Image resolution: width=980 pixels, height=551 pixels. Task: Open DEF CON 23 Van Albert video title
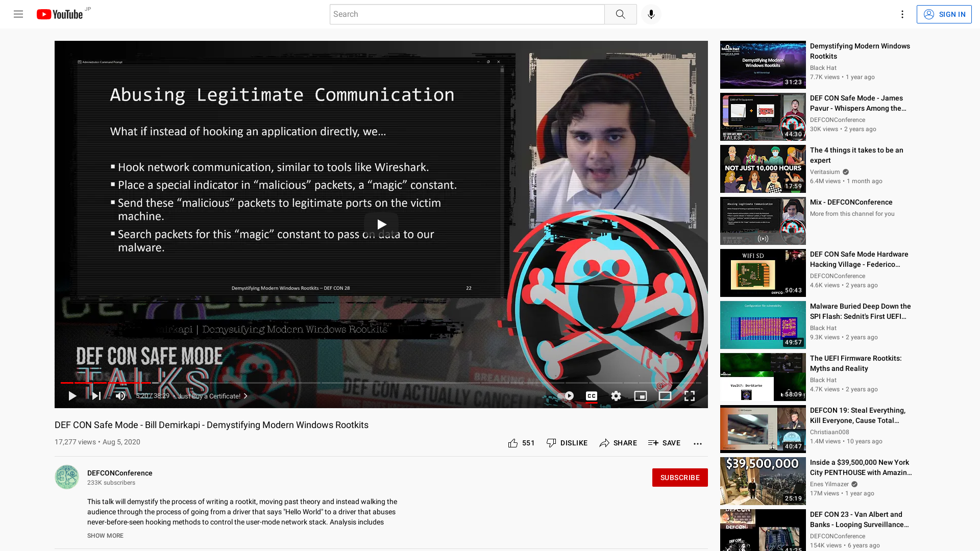[860, 519]
